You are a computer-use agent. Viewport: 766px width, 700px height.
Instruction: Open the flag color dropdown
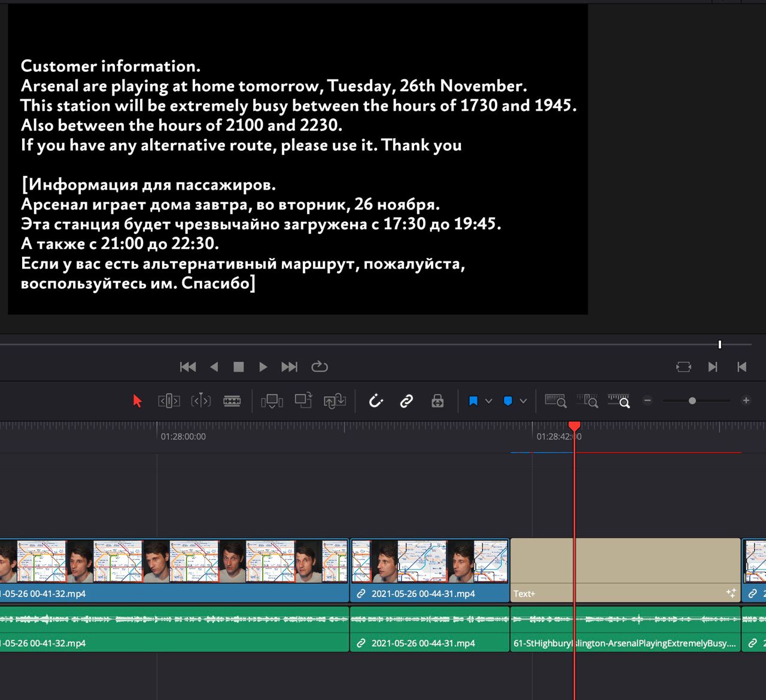(488, 401)
